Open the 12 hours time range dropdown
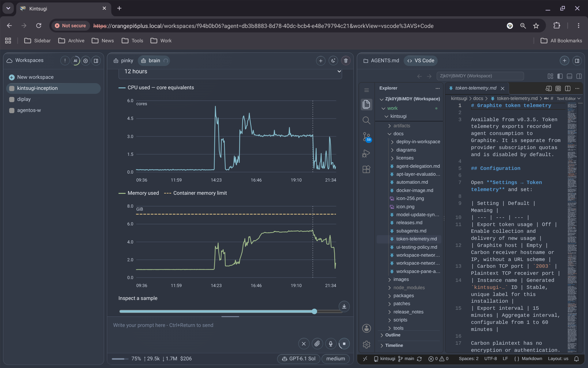This screenshot has width=588, height=368. point(230,72)
